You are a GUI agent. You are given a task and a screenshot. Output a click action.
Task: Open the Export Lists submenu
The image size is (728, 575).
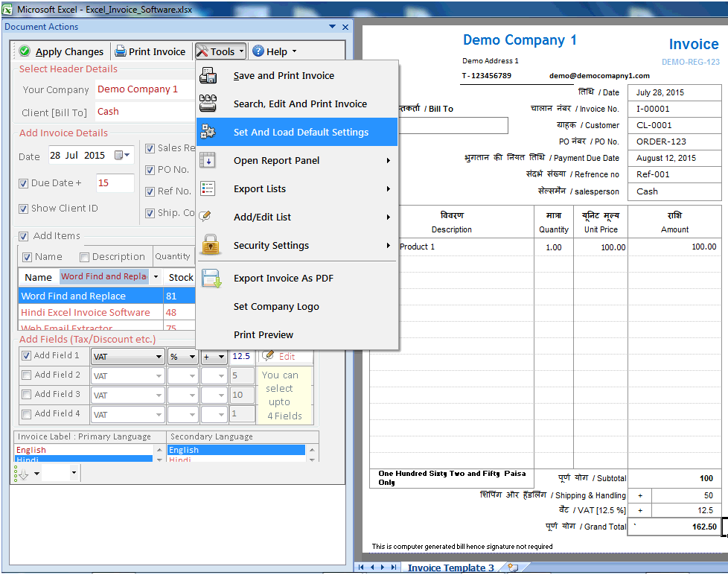[x=297, y=188]
